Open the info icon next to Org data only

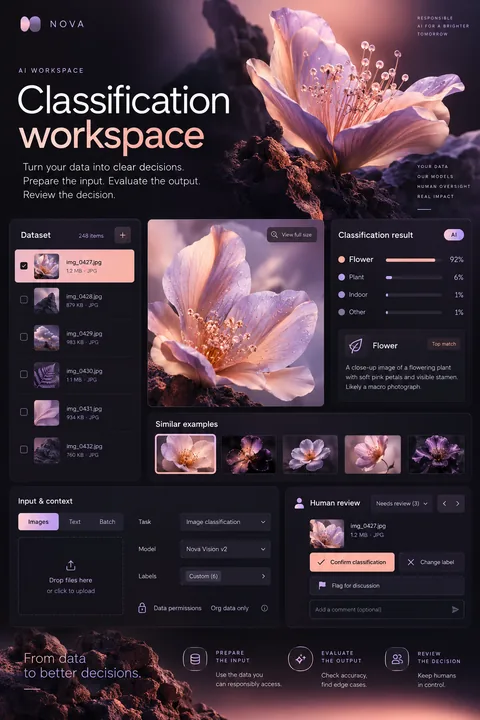(264, 608)
